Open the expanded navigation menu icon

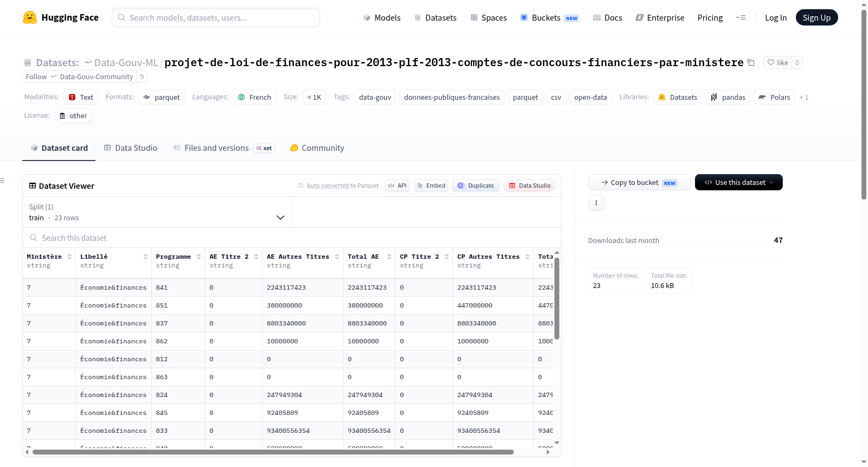pos(741,18)
